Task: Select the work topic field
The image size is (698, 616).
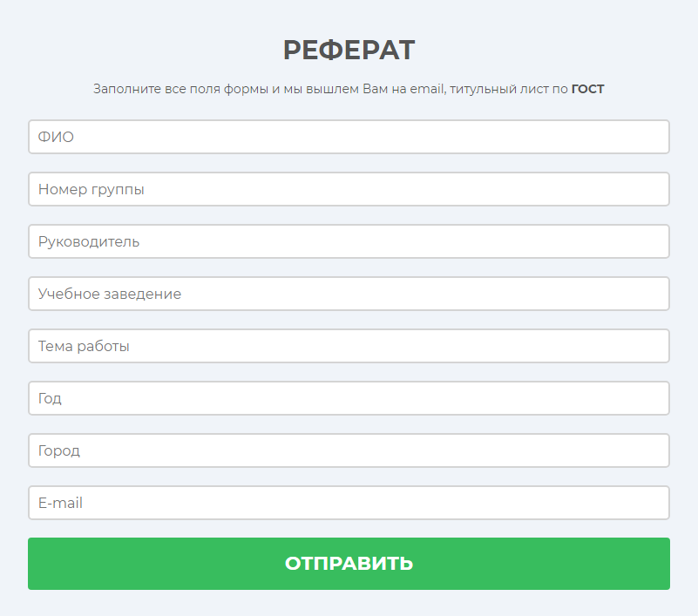Action: pos(349,346)
